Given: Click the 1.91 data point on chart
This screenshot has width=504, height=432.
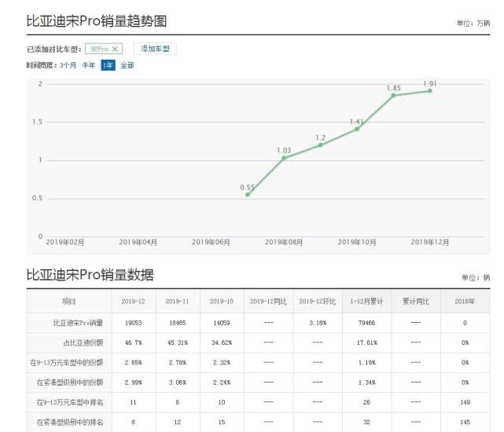Looking at the screenshot, I should (x=430, y=91).
